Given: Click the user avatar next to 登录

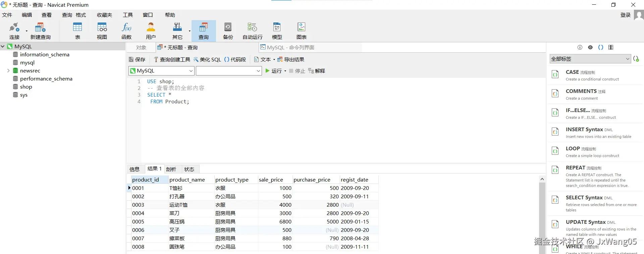Looking at the screenshot, I should (639, 15).
